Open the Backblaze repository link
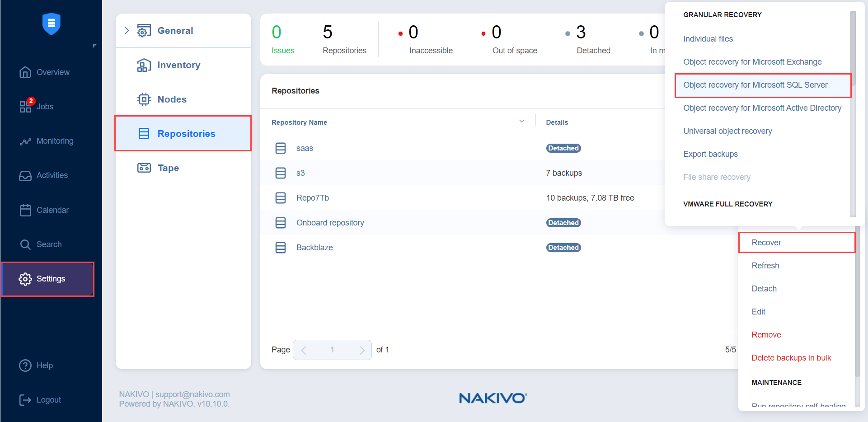This screenshot has width=868, height=422. point(314,248)
